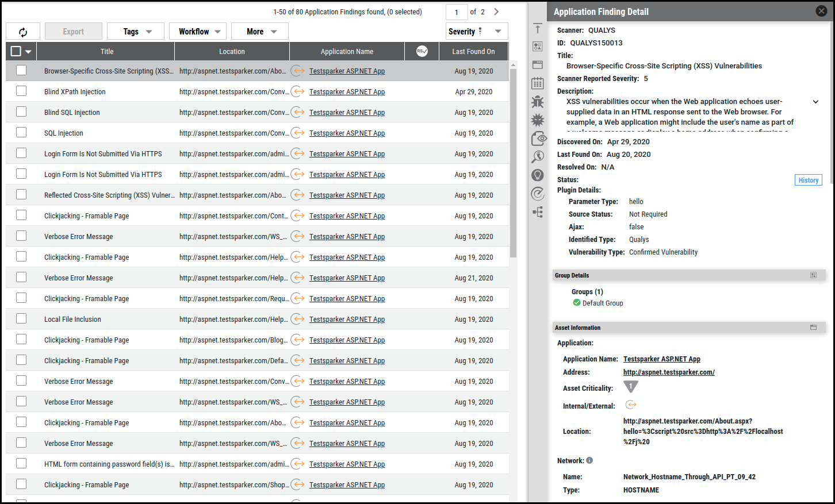Open the Tags dropdown menu
Viewport: 835px width, 504px height.
click(135, 31)
